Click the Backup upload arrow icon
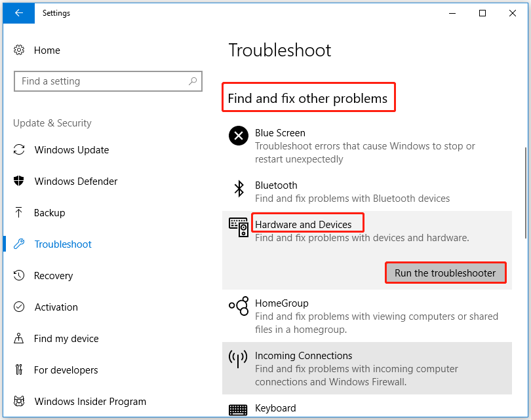The height and width of the screenshot is (420, 531). click(x=19, y=213)
